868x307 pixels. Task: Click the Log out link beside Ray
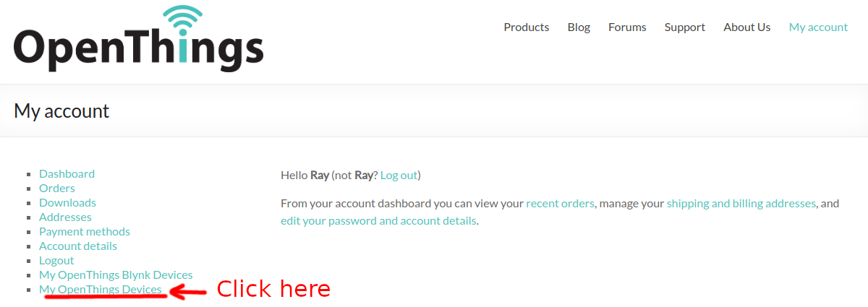click(399, 176)
